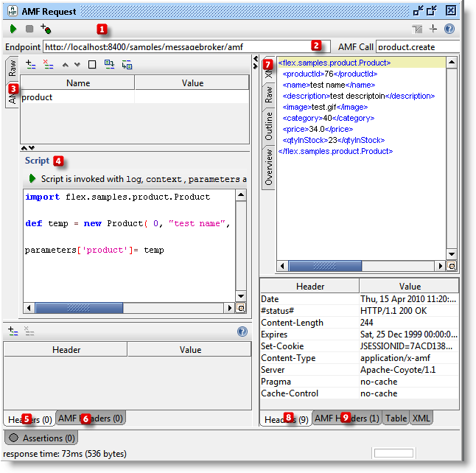The image size is (476, 473).
Task: Select the Set-Cookie JSESSIONID header row
Action: [360, 346]
